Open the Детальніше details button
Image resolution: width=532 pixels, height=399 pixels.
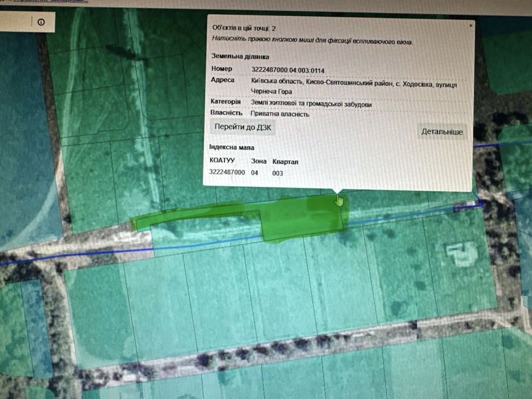pyautogui.click(x=442, y=131)
